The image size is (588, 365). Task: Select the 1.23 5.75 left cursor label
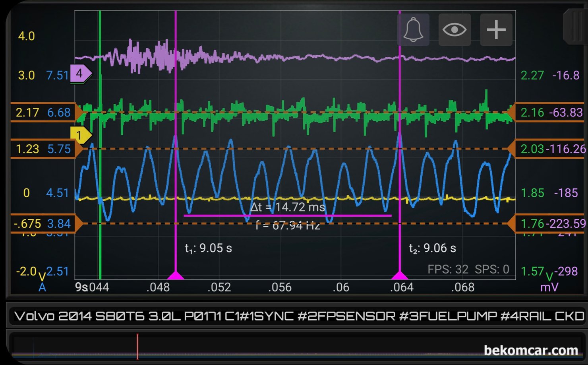[47, 149]
